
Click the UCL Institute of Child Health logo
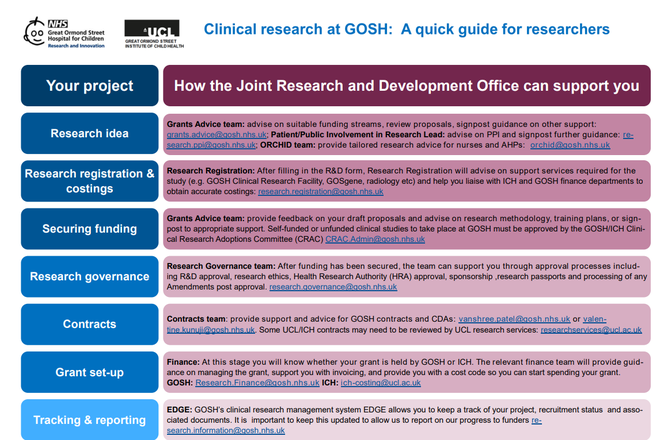(152, 33)
